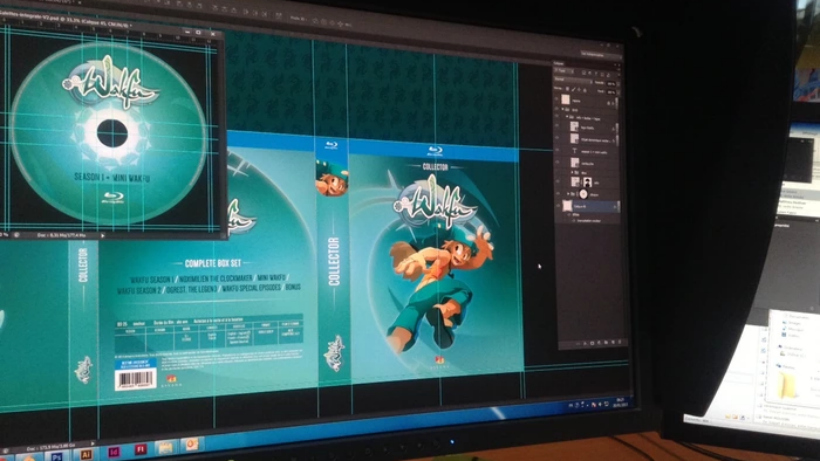Hide the selected Calque 45 layer eye
The image size is (820, 461).
(x=557, y=206)
